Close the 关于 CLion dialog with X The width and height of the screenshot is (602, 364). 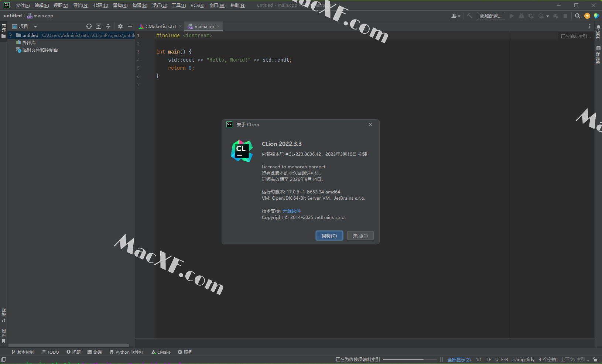[370, 124]
